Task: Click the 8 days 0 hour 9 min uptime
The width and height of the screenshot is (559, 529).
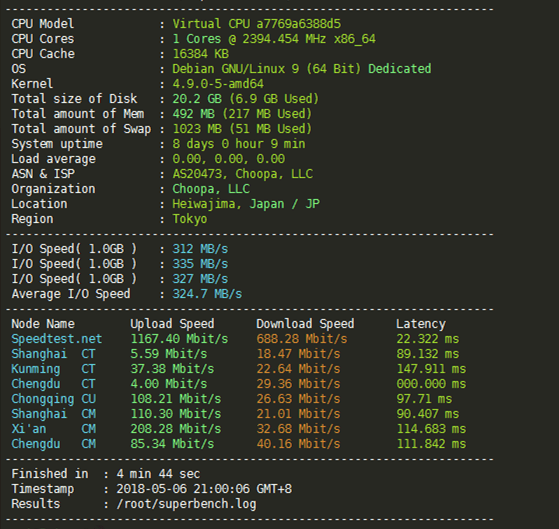Action: [x=239, y=144]
